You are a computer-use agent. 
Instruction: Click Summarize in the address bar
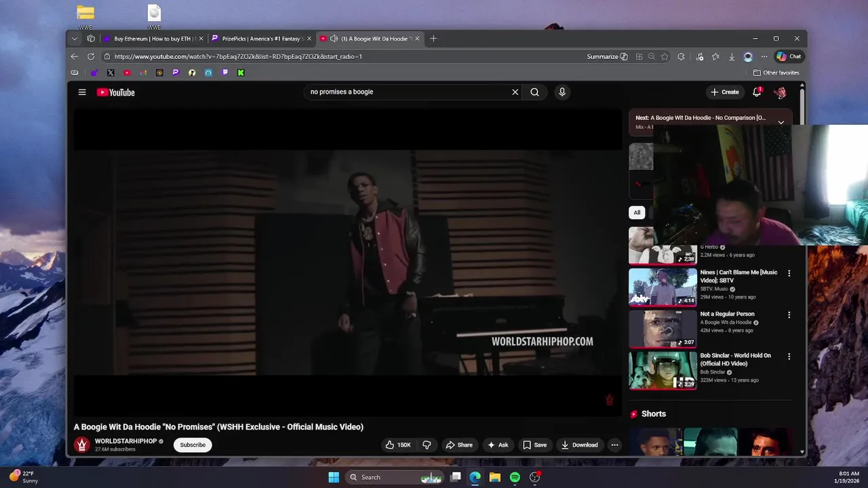pos(608,56)
